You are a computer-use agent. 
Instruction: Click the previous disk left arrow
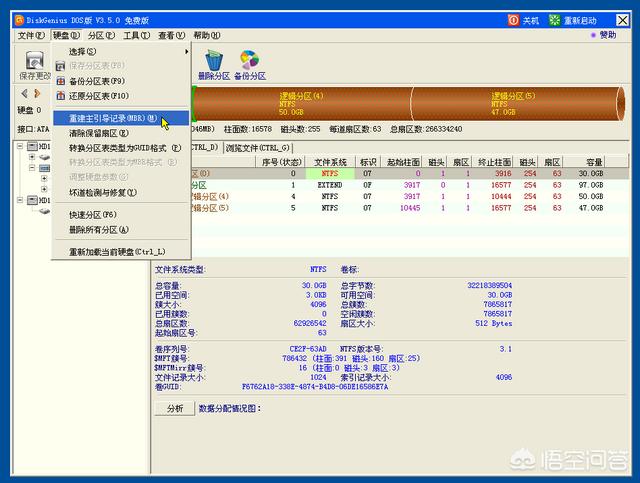(x=24, y=93)
